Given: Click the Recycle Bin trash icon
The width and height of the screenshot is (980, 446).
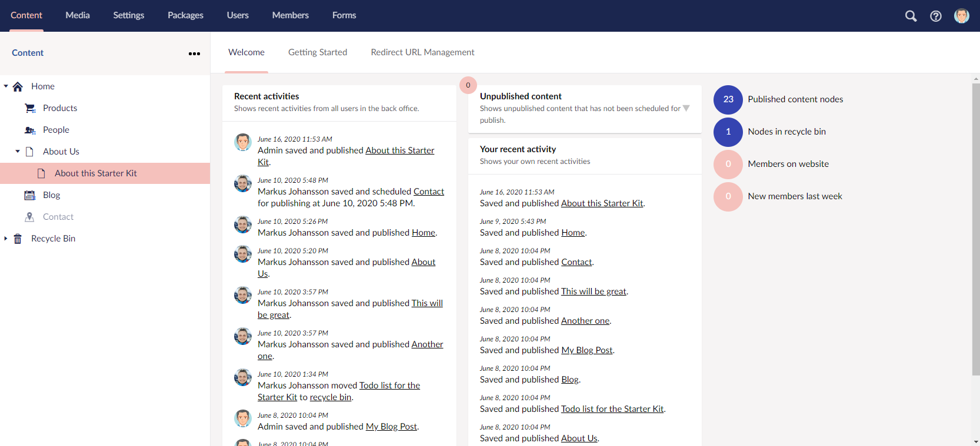Looking at the screenshot, I should (x=18, y=239).
